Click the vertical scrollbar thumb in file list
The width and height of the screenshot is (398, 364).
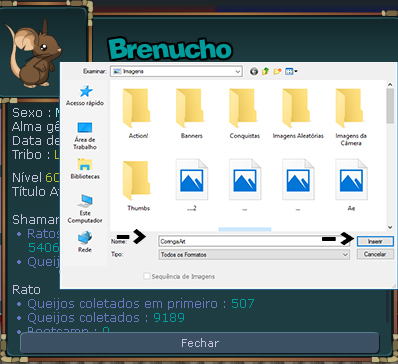390,106
